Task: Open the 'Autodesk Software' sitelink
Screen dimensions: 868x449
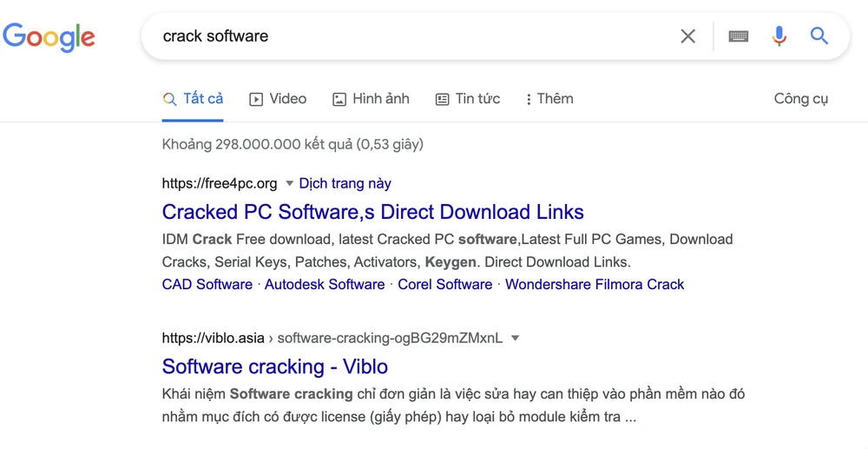Action: (325, 285)
